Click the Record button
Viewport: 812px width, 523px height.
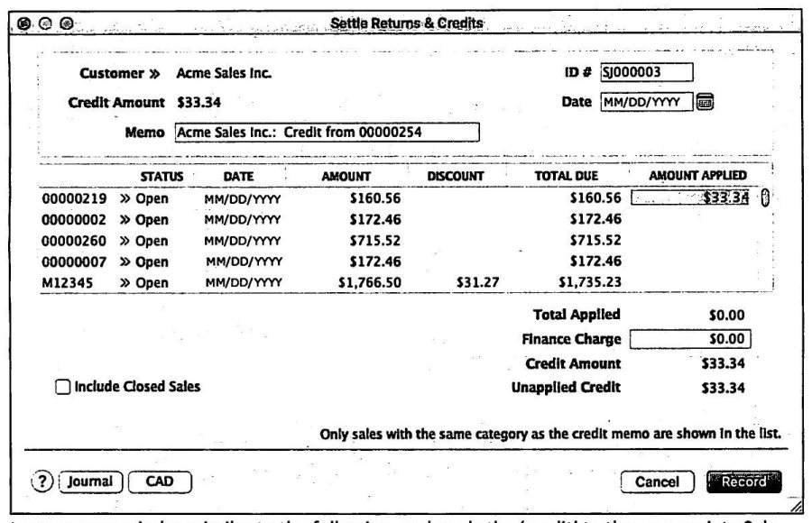pos(744,482)
